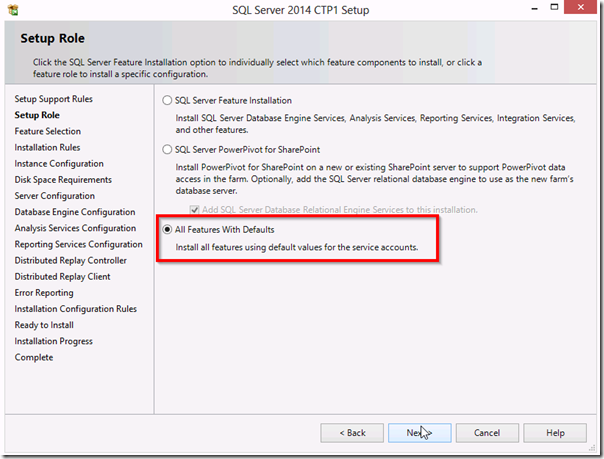Viewport: 604px width, 459px height.
Task: Minimize the setup window
Action: [534, 8]
